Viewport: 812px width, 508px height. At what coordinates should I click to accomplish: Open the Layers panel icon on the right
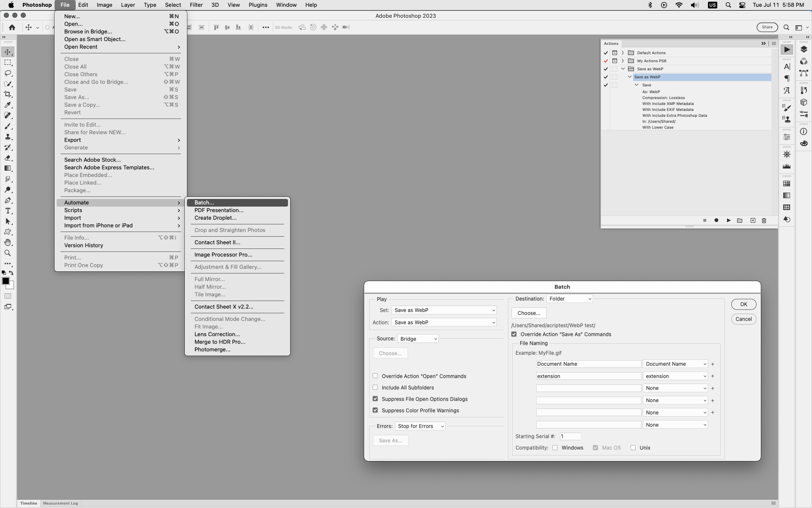(804, 49)
